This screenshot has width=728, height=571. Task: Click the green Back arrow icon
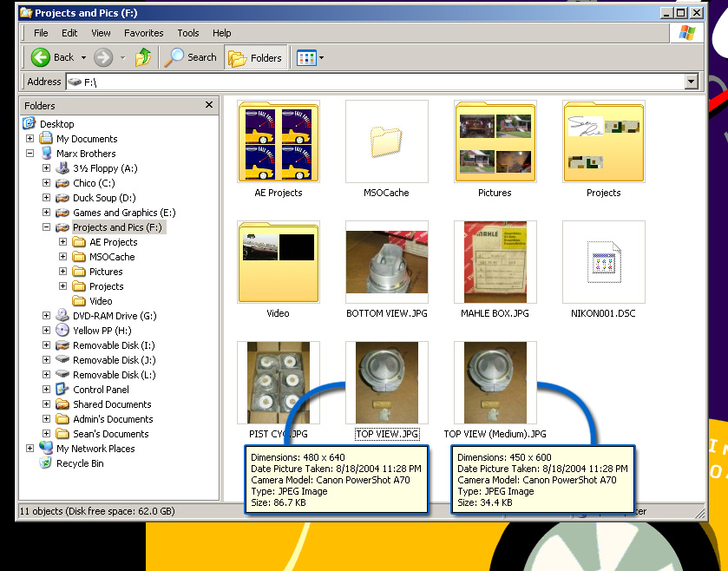click(x=41, y=57)
